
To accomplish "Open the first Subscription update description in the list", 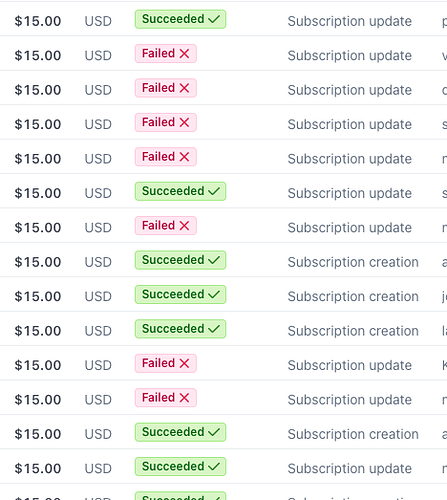I will (350, 21).
